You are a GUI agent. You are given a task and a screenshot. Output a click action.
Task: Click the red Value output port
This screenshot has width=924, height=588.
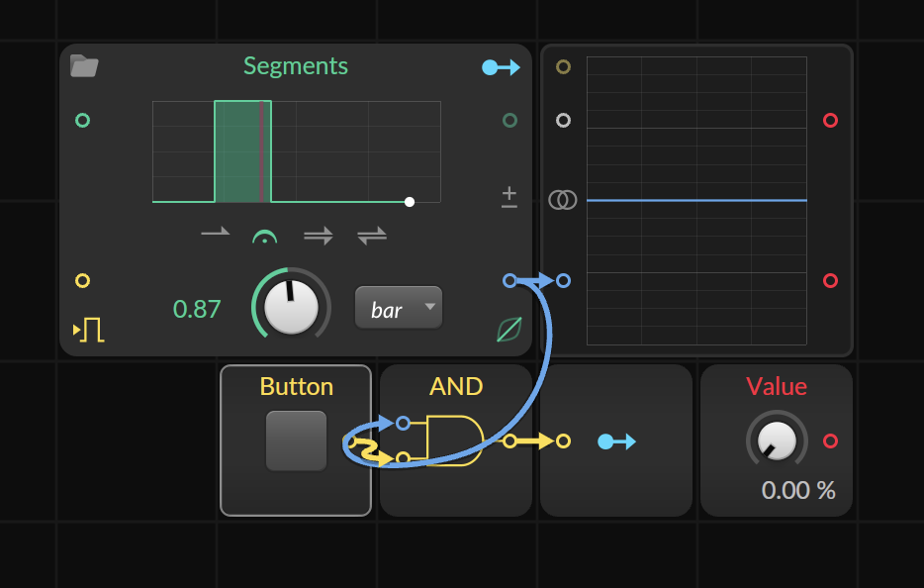point(830,441)
